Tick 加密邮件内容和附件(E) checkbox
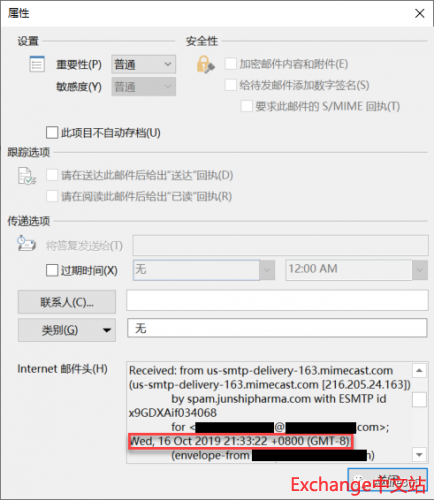The height and width of the screenshot is (500, 434). click(x=231, y=64)
